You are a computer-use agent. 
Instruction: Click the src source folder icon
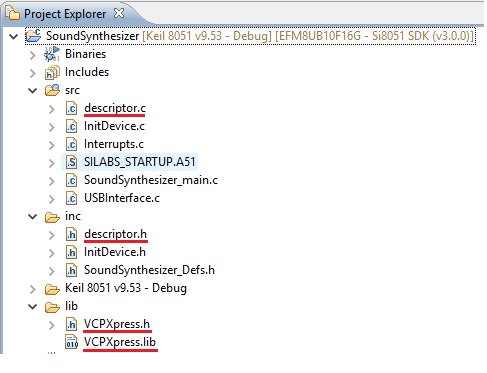pyautogui.click(x=52, y=90)
